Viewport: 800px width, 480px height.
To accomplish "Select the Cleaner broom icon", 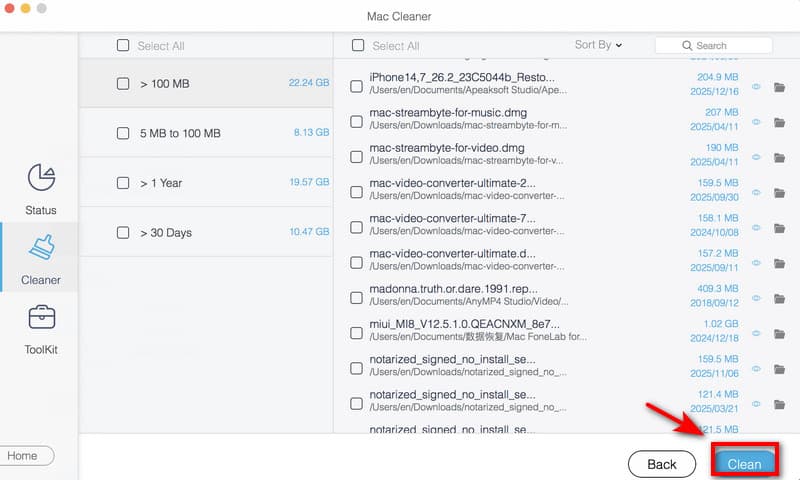I will (x=41, y=248).
